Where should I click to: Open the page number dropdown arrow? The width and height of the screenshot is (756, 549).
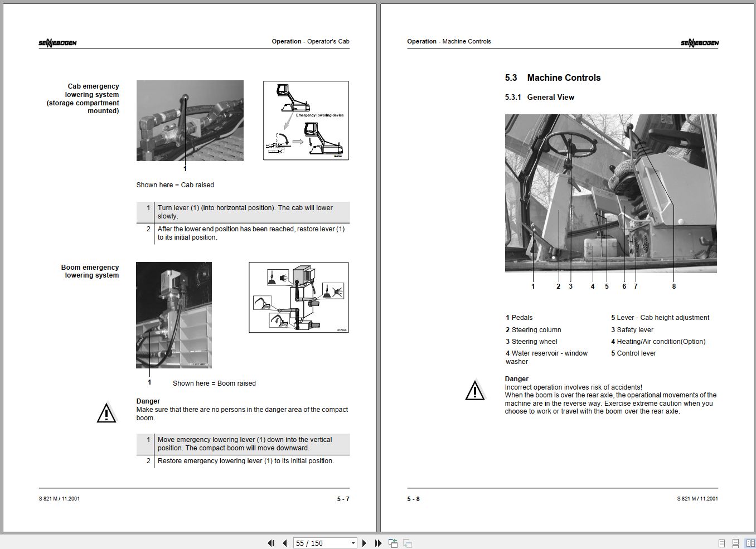click(x=353, y=543)
